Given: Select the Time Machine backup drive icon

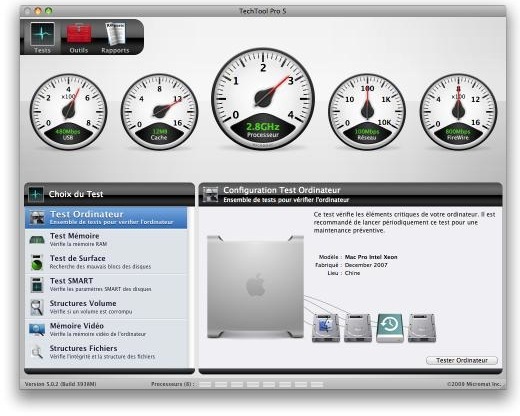Looking at the screenshot, I should (x=390, y=328).
